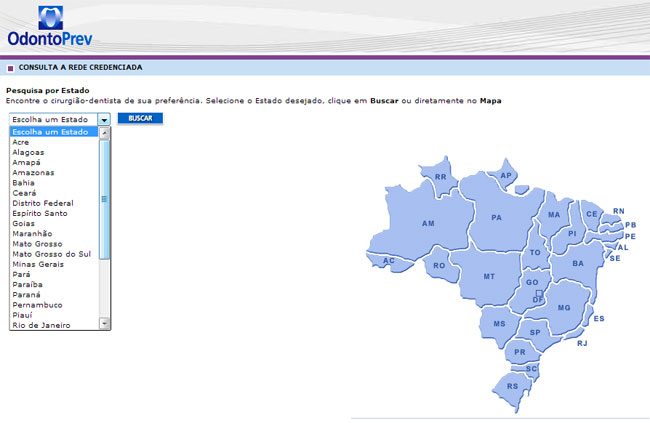The width and height of the screenshot is (650, 423).
Task: Choose Maranhão in the list
Action: 54,233
